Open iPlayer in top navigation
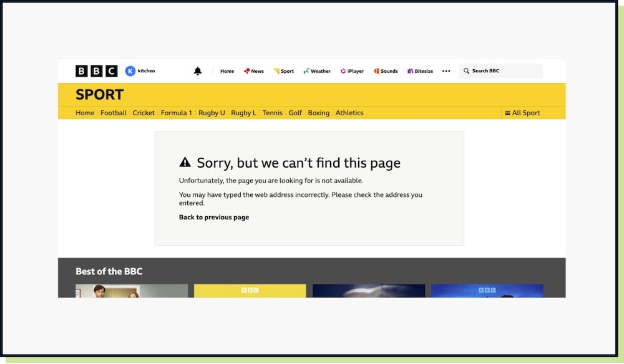This screenshot has height=364, width=624. [x=356, y=71]
